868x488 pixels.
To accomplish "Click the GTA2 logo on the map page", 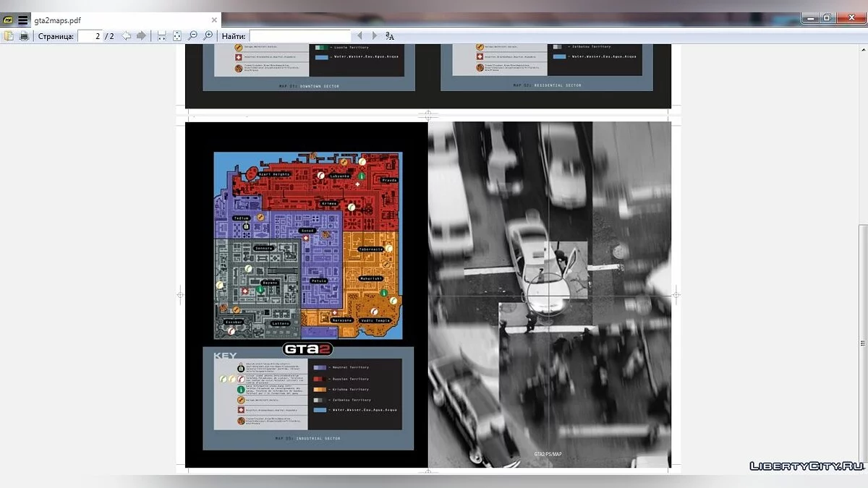I will tap(308, 349).
